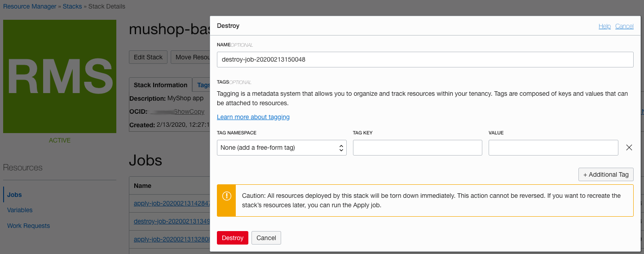644x254 pixels.
Task: Click the caution warning icon
Action: pos(226,196)
